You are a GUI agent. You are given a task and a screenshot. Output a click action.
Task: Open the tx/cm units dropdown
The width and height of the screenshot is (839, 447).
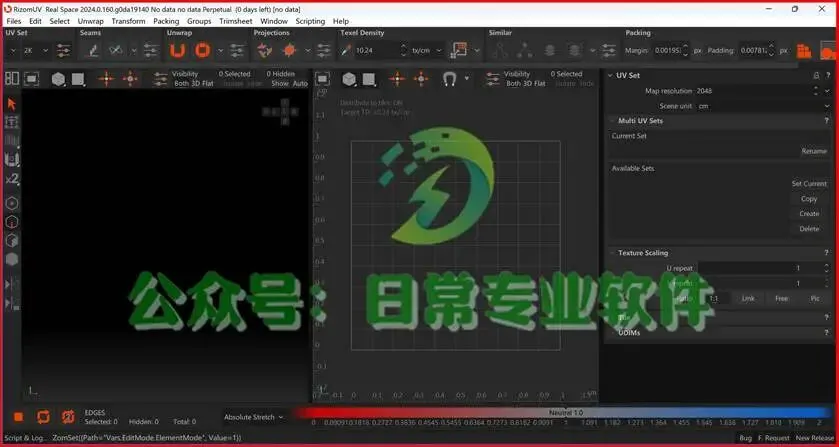pyautogui.click(x=427, y=51)
